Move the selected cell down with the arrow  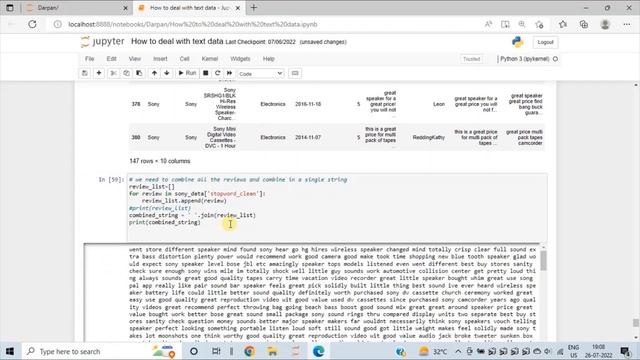[x=167, y=73]
